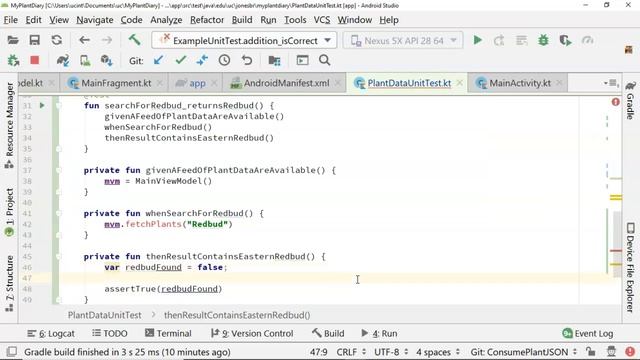Revert changes with undo arrow icon
The width and height of the screenshot is (640, 360).
point(247,60)
